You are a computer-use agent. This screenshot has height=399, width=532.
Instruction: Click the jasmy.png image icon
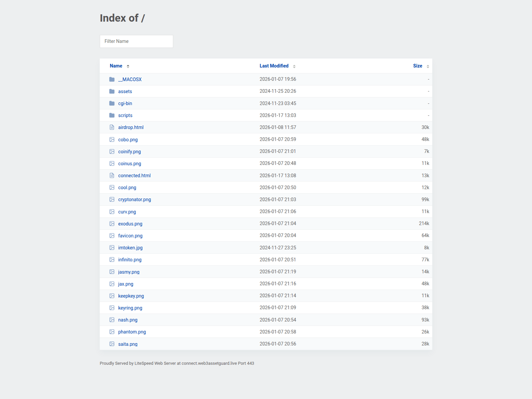pos(112,272)
